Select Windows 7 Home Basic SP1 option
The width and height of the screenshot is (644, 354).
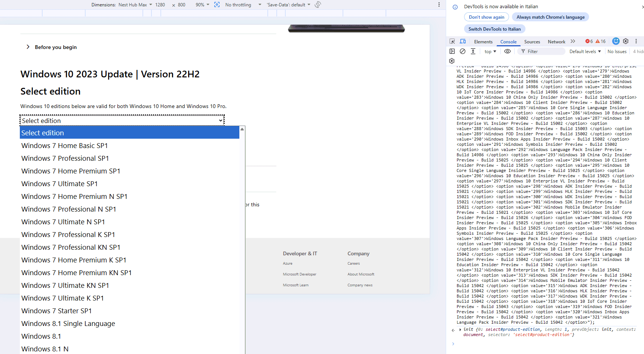click(129, 145)
